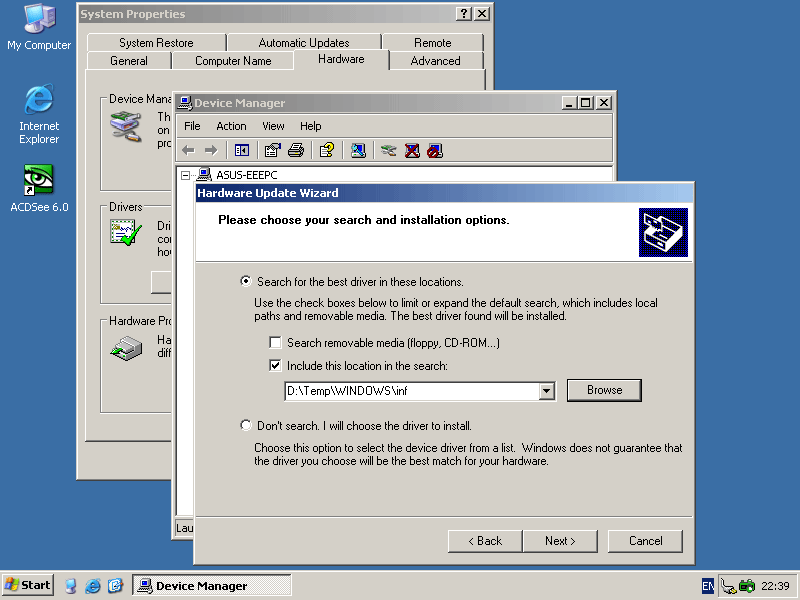The height and width of the screenshot is (600, 800).
Task: Launch Internet Explorer from the quick launch bar
Action: [93, 586]
